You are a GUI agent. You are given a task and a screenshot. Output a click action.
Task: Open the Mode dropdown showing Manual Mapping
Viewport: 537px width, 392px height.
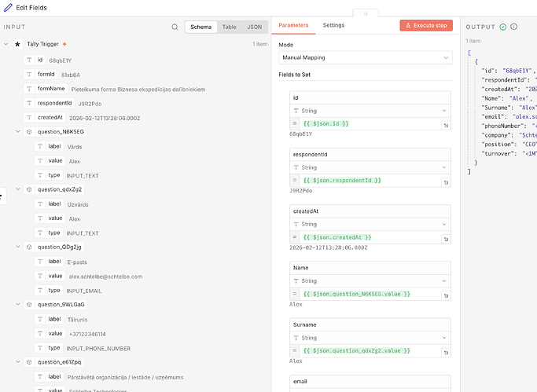pyautogui.click(x=366, y=58)
